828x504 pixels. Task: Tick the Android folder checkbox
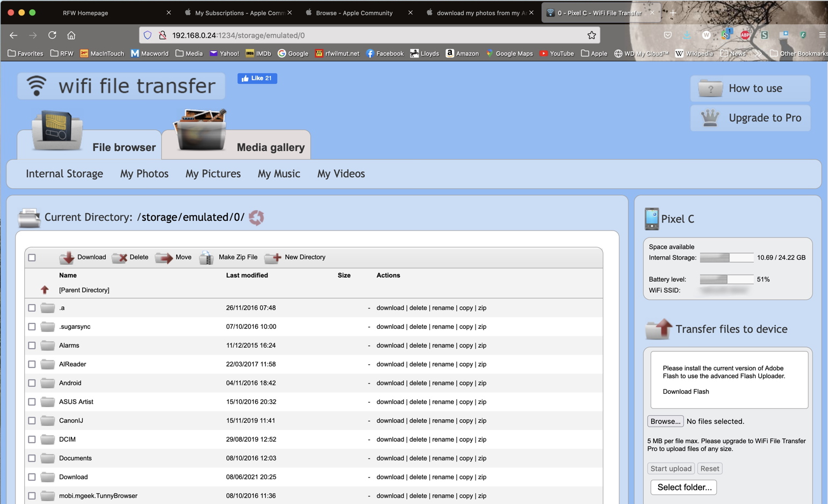click(32, 383)
